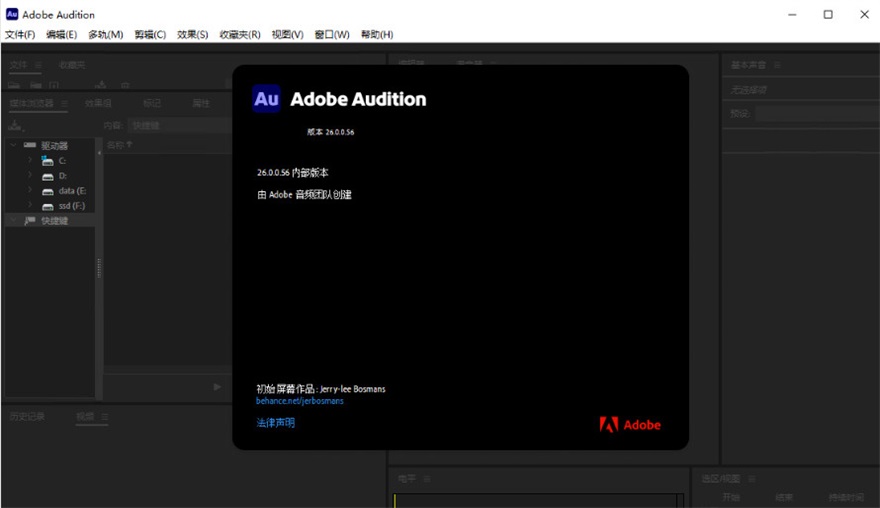Viewport: 880px width, 508px height.
Task: Select the D: drive icon
Action: [x=48, y=176]
